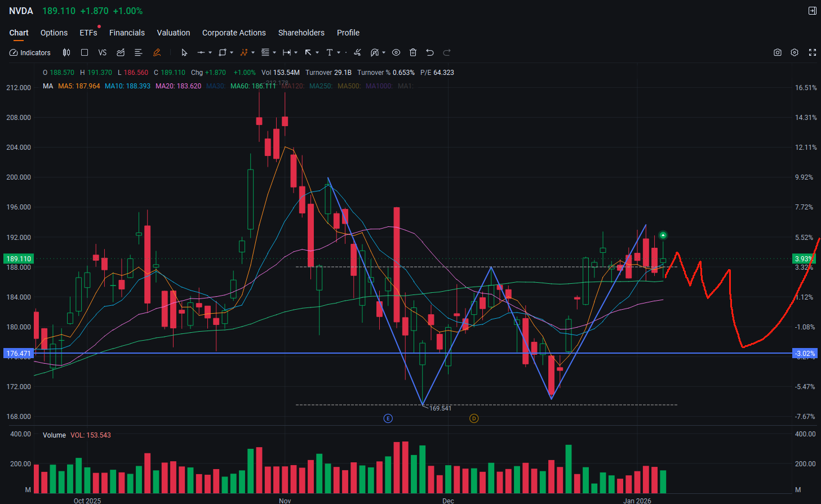
Task: Click the D dividend event marker
Action: click(x=474, y=418)
